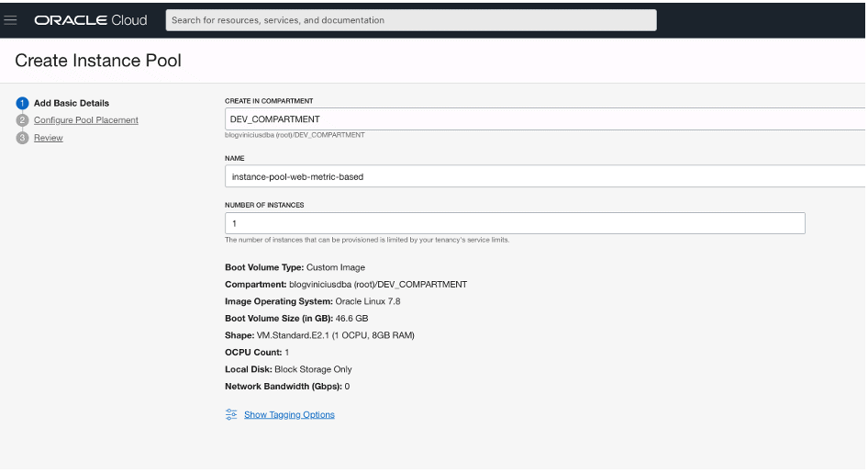Click the step 3 circle icon

coord(22,138)
